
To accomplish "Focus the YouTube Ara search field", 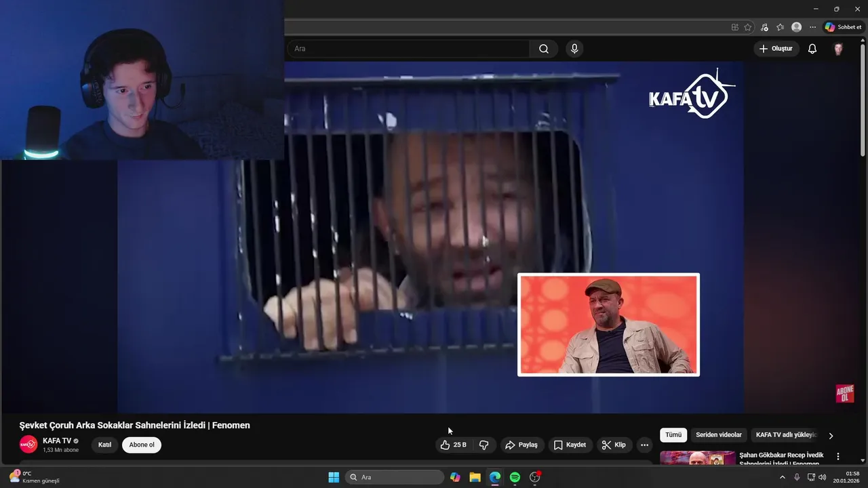I will pyautogui.click(x=407, y=49).
